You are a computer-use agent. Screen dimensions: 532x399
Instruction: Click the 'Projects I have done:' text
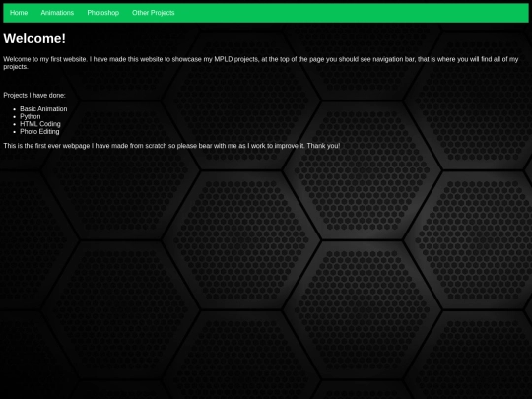click(x=34, y=95)
